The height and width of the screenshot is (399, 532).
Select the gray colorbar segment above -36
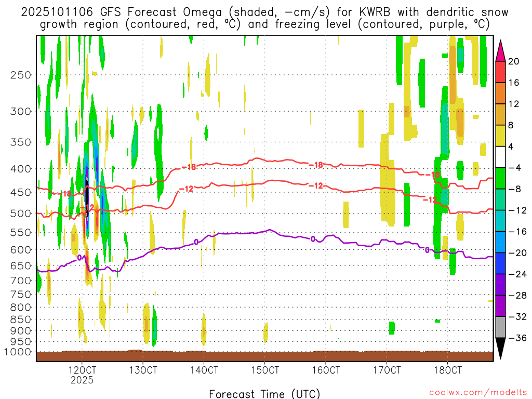500,327
